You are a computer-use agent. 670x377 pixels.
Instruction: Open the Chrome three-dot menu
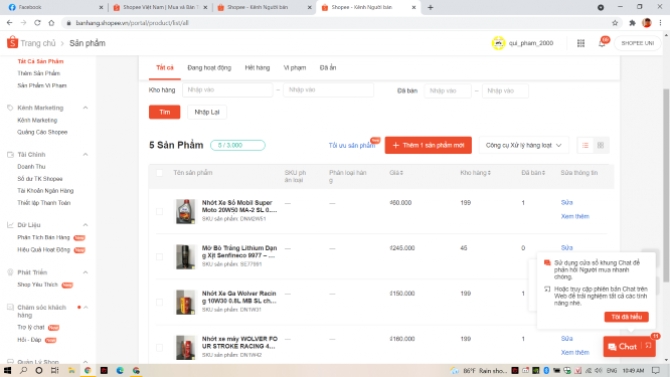[661, 23]
